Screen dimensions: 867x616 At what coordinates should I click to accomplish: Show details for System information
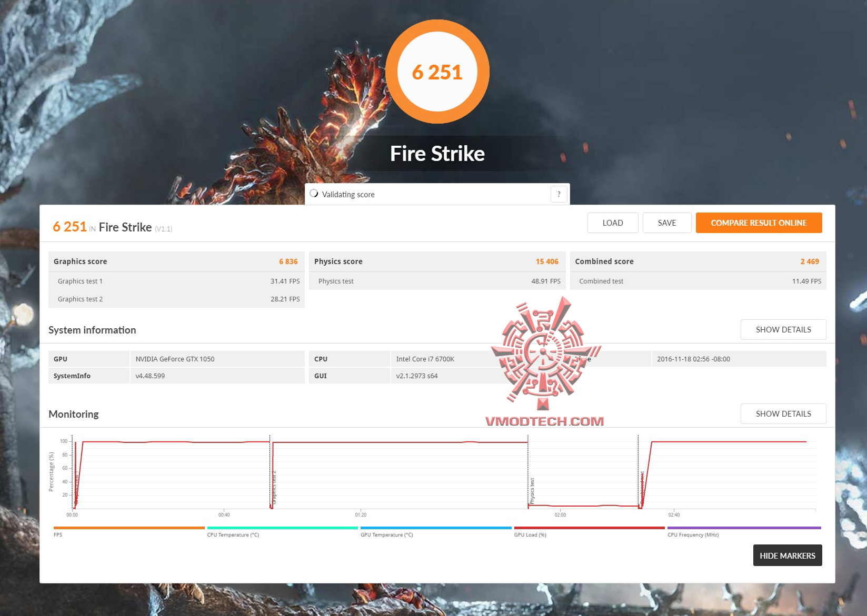tap(783, 329)
